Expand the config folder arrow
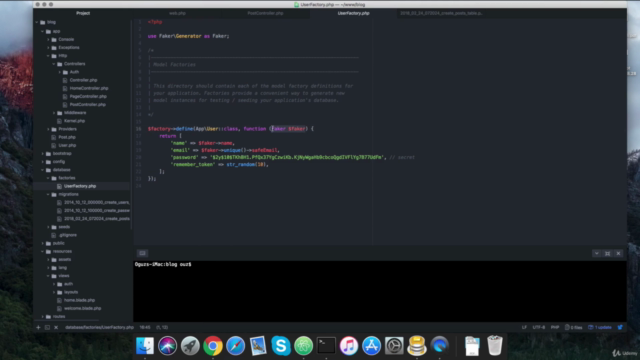This screenshot has height=360, width=640. [42, 162]
